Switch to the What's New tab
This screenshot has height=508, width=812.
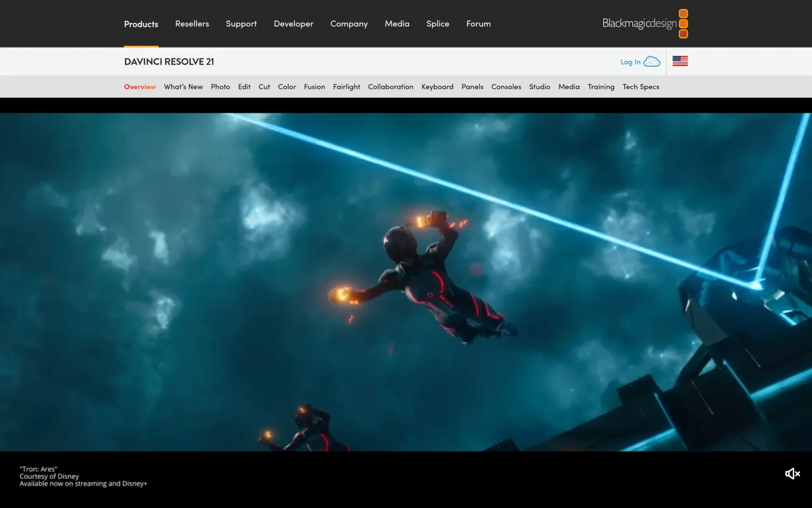click(183, 87)
